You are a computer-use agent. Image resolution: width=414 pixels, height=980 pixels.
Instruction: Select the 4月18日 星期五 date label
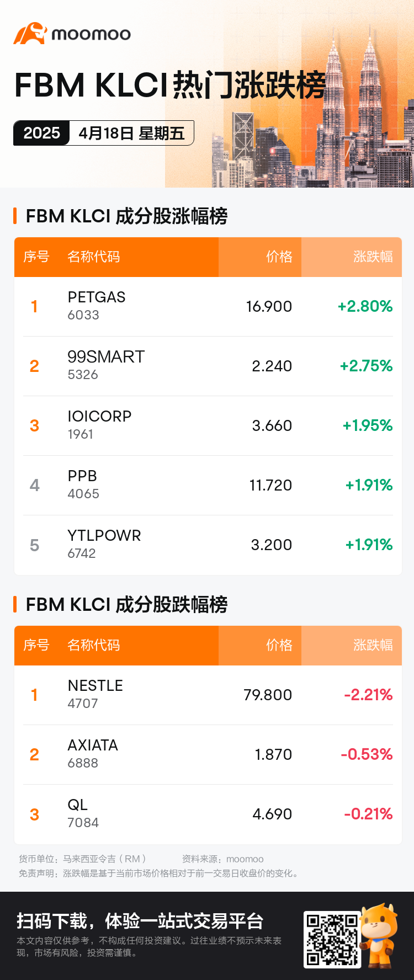pos(131,133)
